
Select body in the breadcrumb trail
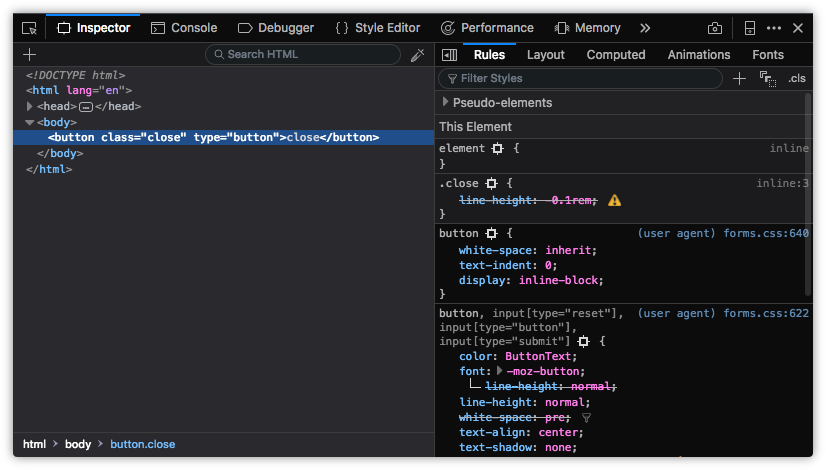78,444
